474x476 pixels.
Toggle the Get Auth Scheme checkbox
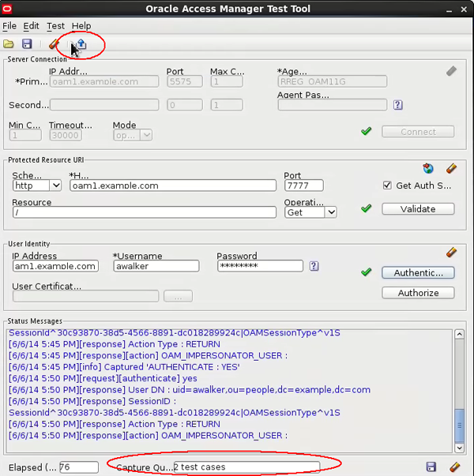[x=387, y=186]
